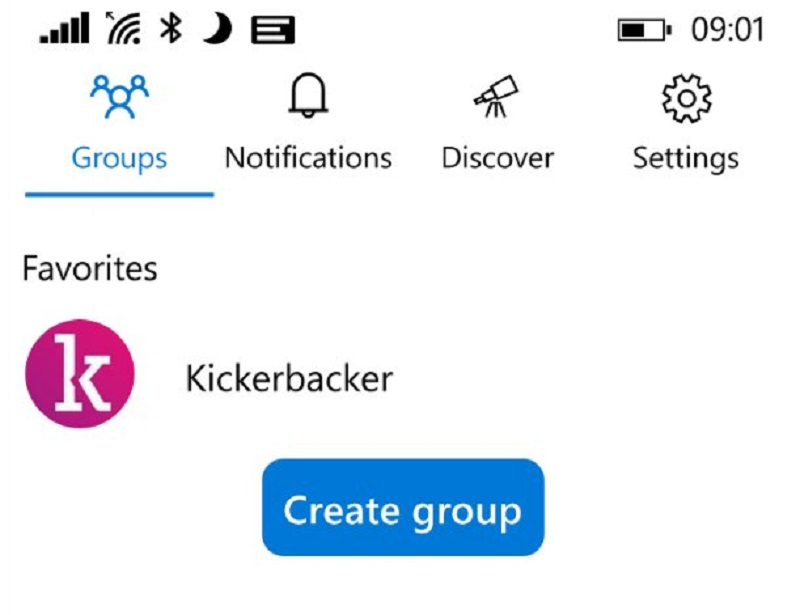The image size is (800, 615).
Task: Switch to the Groups tab label
Action: coord(119,158)
